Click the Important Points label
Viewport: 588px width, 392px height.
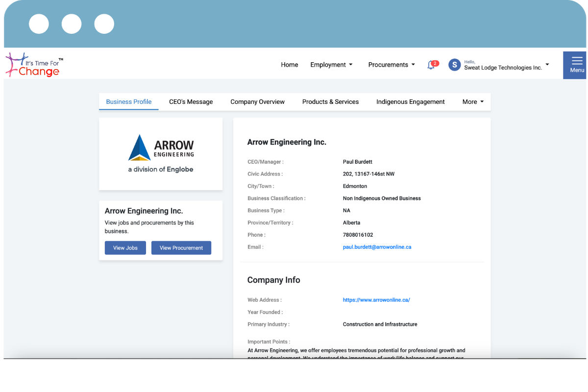(269, 342)
